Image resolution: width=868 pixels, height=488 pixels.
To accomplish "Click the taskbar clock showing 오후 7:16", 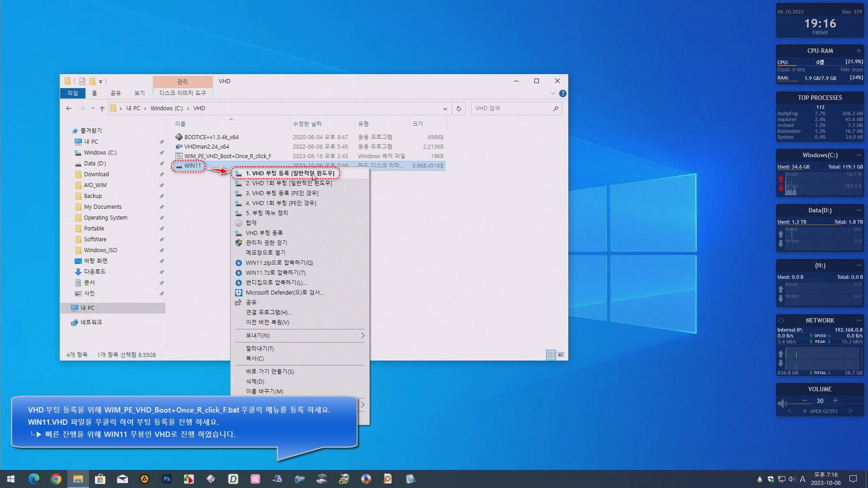I will (x=826, y=479).
